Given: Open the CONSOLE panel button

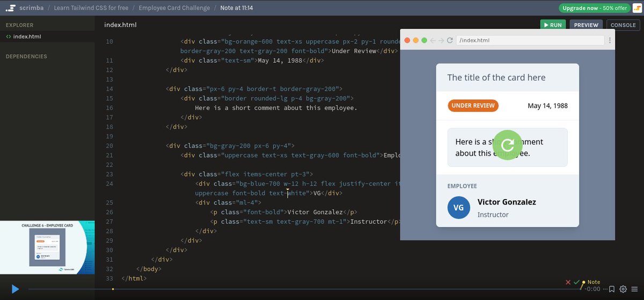Looking at the screenshot, I should (x=623, y=25).
